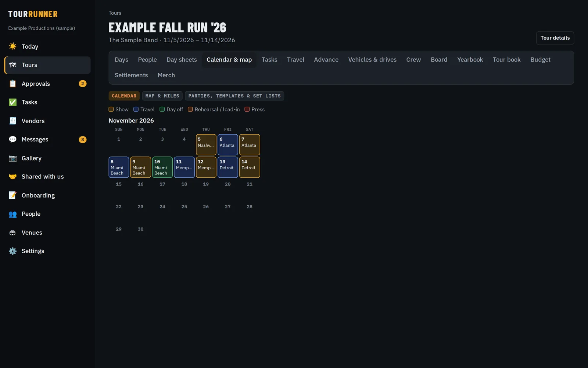The width and height of the screenshot is (588, 368).
Task: Select the Crew tab
Action: [413, 60]
